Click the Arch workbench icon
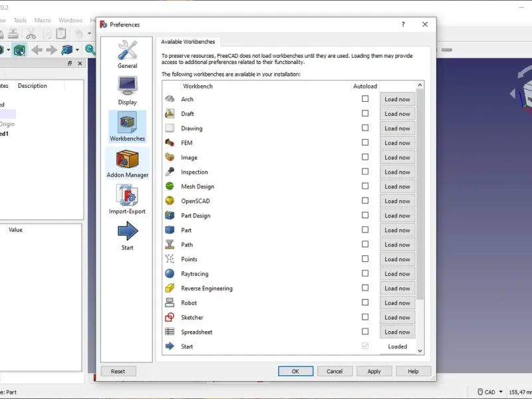Screen dimensions: 532x399 [170, 99]
